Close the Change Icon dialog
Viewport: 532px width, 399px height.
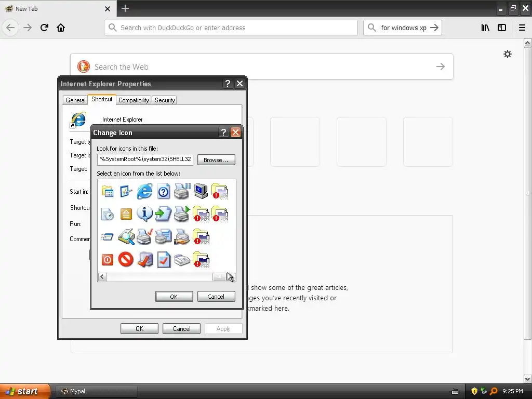point(235,132)
